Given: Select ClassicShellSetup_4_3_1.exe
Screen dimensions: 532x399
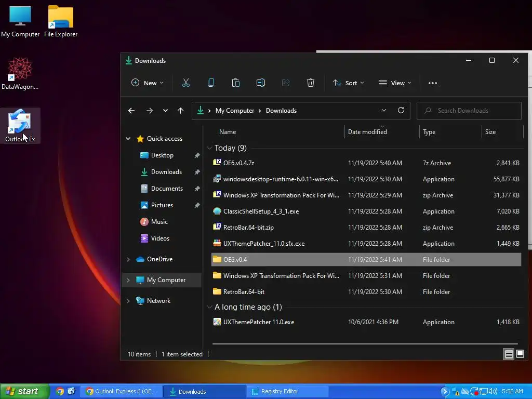Looking at the screenshot, I should [x=366, y=211].
